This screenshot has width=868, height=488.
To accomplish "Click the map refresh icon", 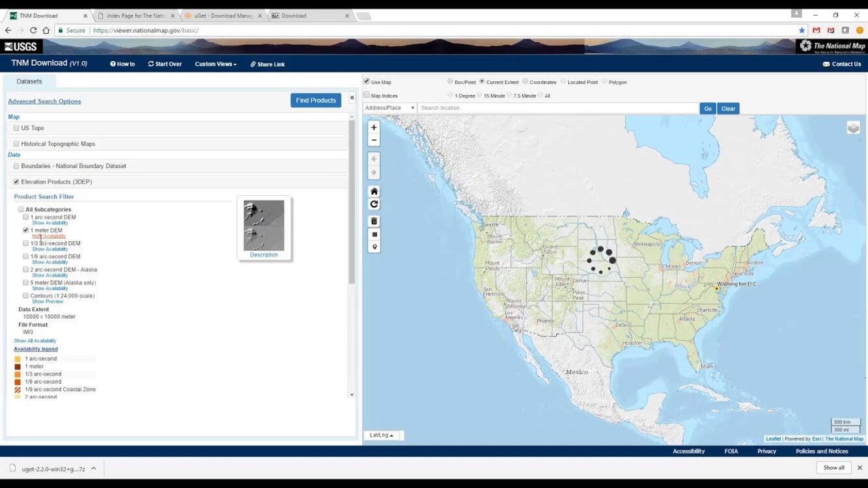I will coord(374,204).
